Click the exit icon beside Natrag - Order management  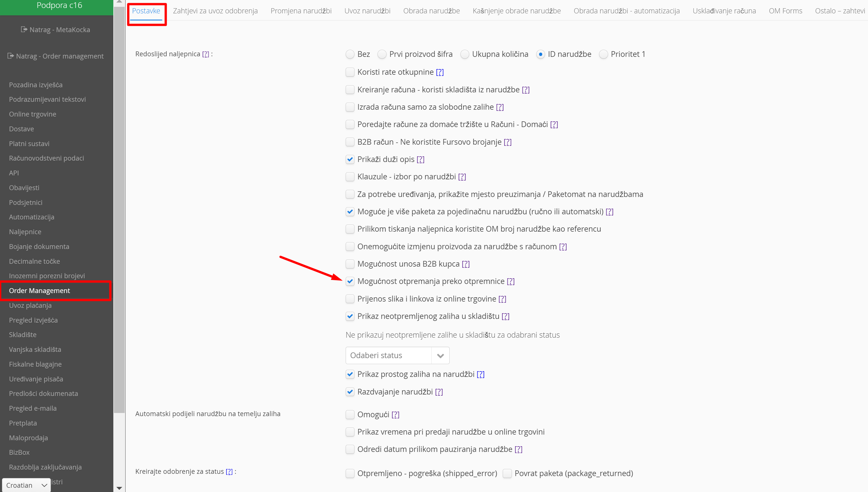click(11, 56)
